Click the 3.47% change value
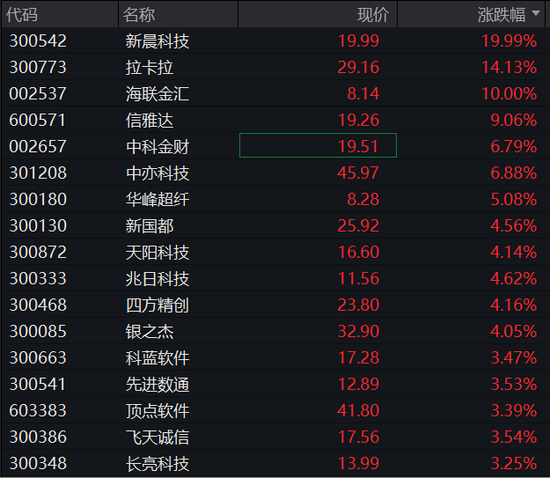The width and height of the screenshot is (550, 478). pos(514,358)
